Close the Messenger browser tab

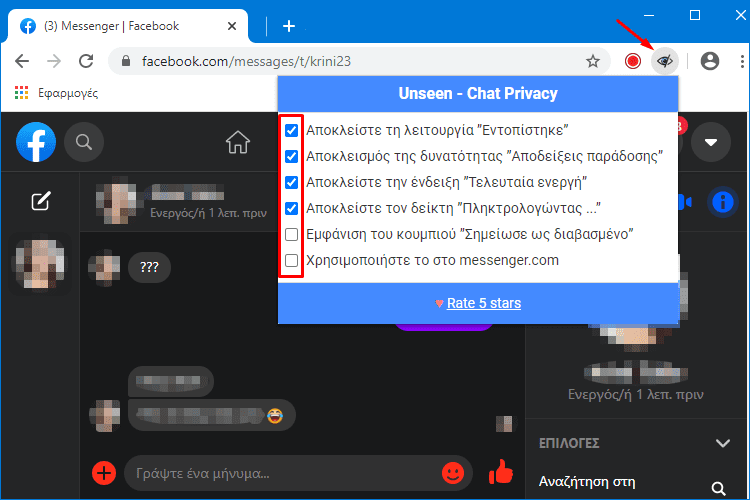click(232, 26)
